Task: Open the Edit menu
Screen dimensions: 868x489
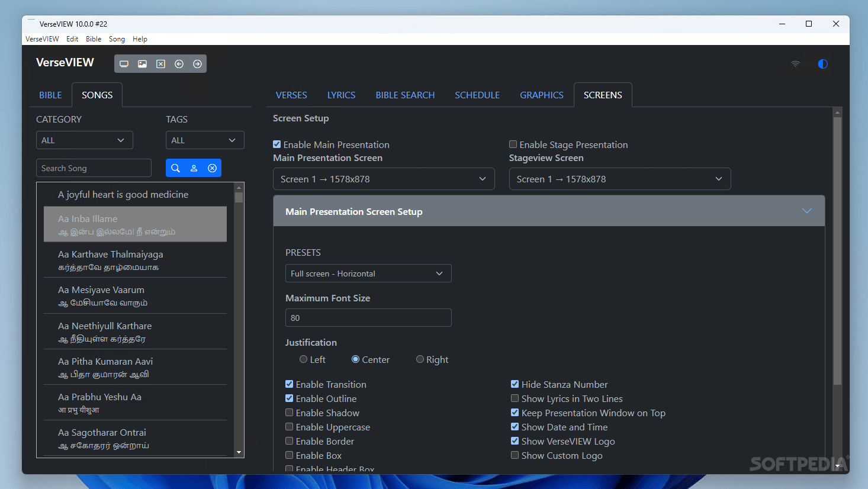Action: [72, 39]
